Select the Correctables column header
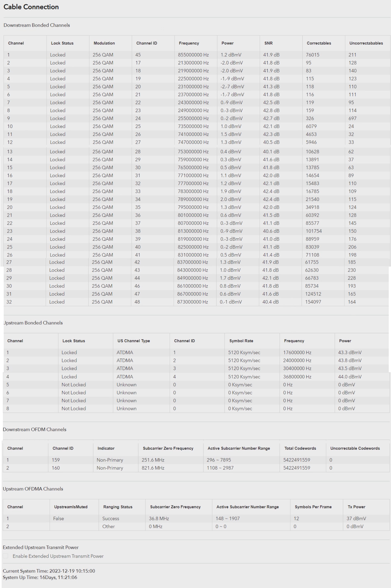 point(319,43)
